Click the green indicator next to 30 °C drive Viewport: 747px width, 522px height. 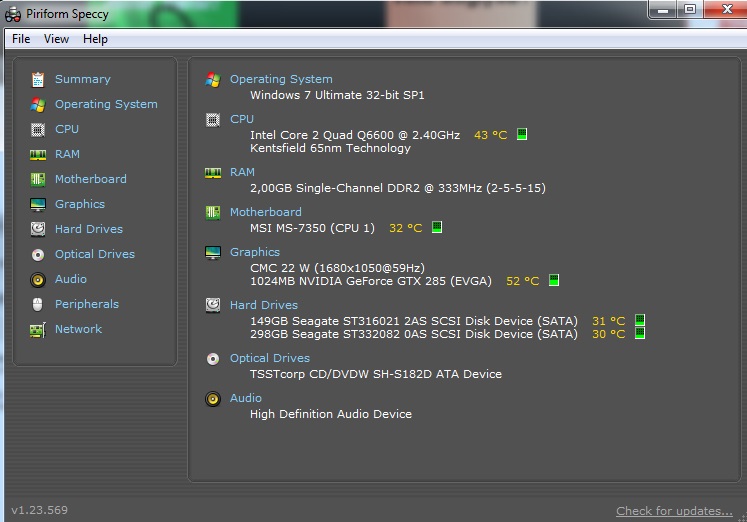pos(640,333)
